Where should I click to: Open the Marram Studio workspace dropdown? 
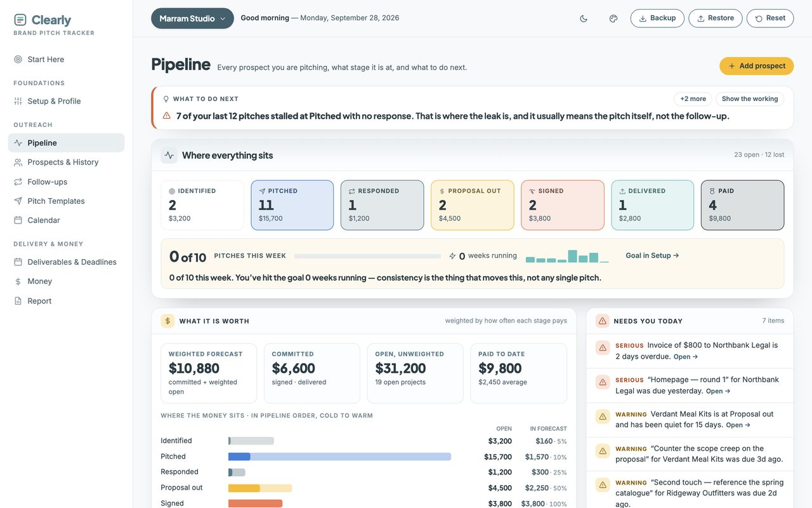click(x=192, y=18)
